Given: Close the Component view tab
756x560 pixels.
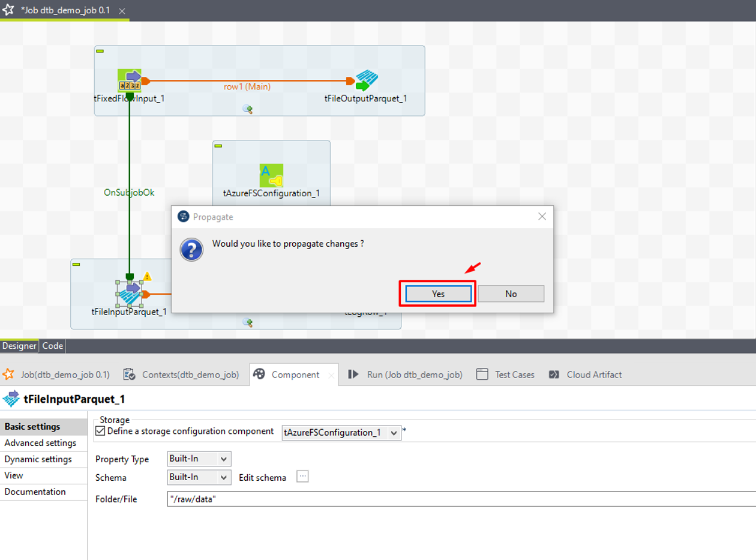Looking at the screenshot, I should (x=331, y=375).
